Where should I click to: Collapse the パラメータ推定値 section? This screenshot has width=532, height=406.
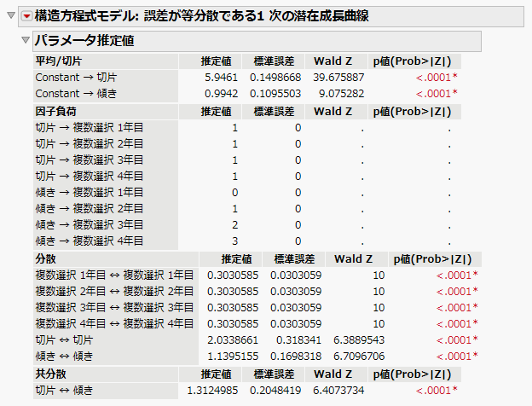[x=26, y=40]
